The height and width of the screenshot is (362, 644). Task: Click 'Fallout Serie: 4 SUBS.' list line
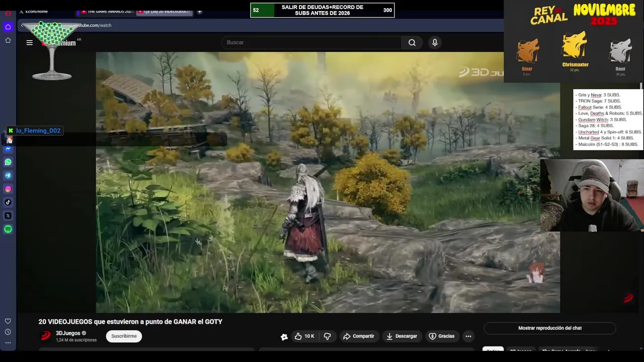pyautogui.click(x=600, y=107)
